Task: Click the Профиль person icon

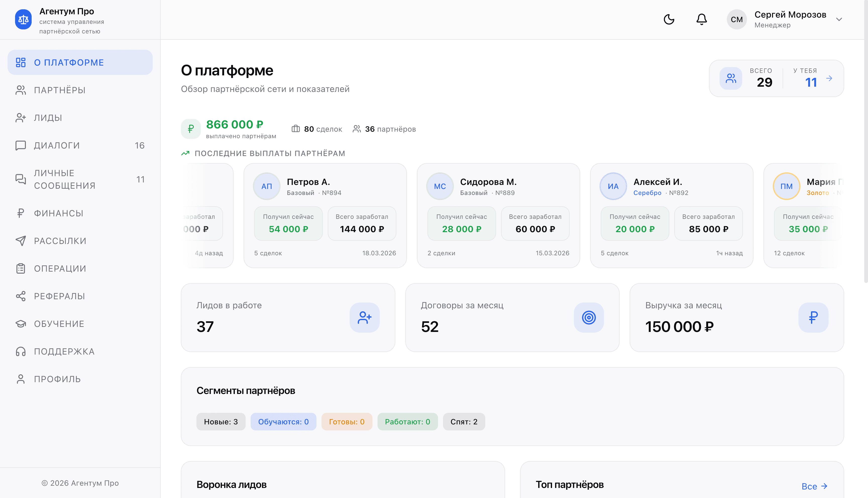Action: 21,379
